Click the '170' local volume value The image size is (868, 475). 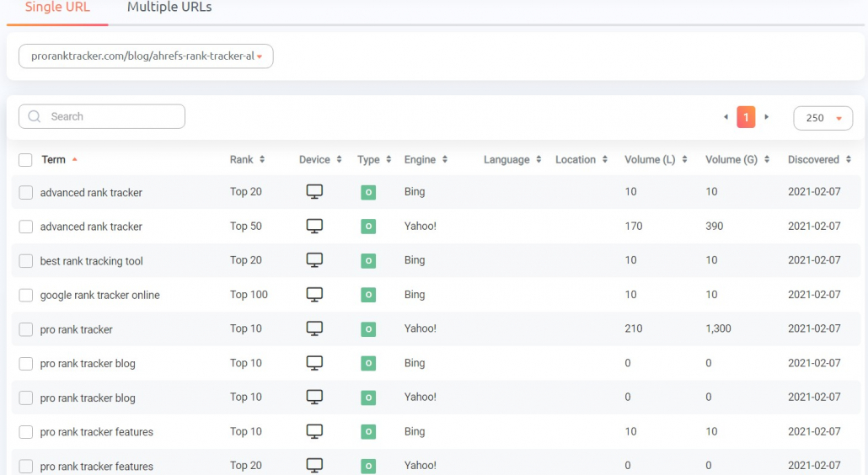(634, 227)
